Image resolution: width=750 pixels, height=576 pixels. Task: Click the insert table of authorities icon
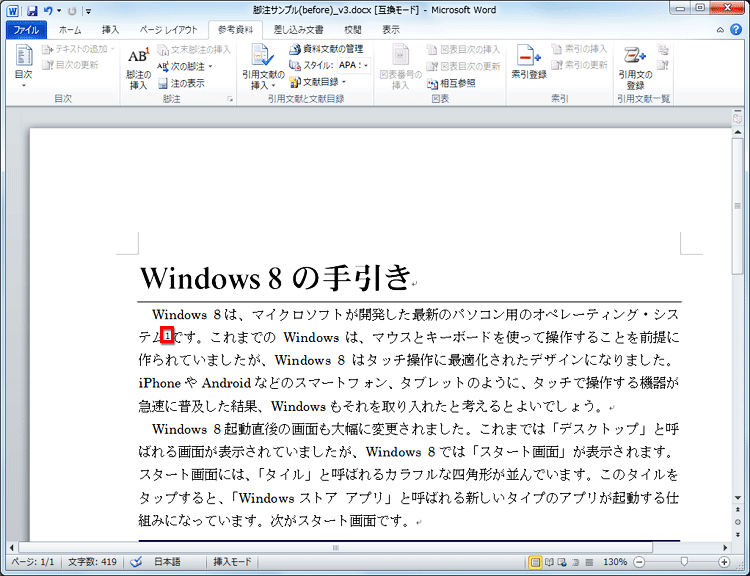[663, 49]
